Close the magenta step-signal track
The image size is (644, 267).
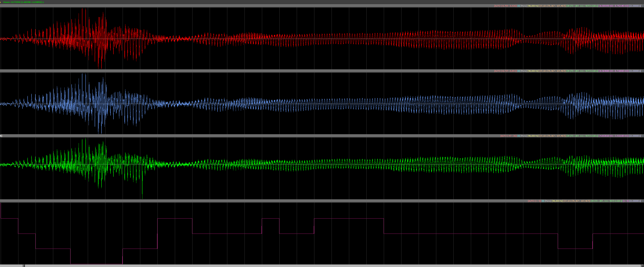coord(642,201)
